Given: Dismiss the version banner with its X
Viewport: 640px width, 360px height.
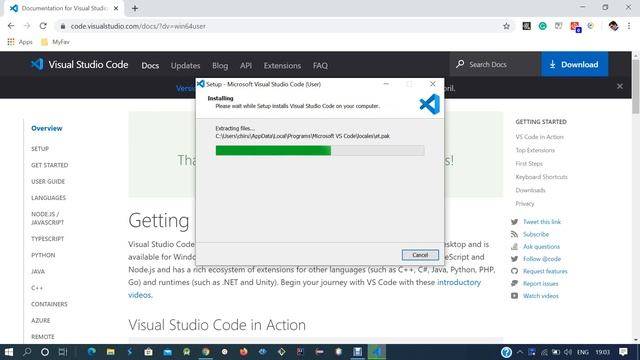Looking at the screenshot, I should coord(620,87).
